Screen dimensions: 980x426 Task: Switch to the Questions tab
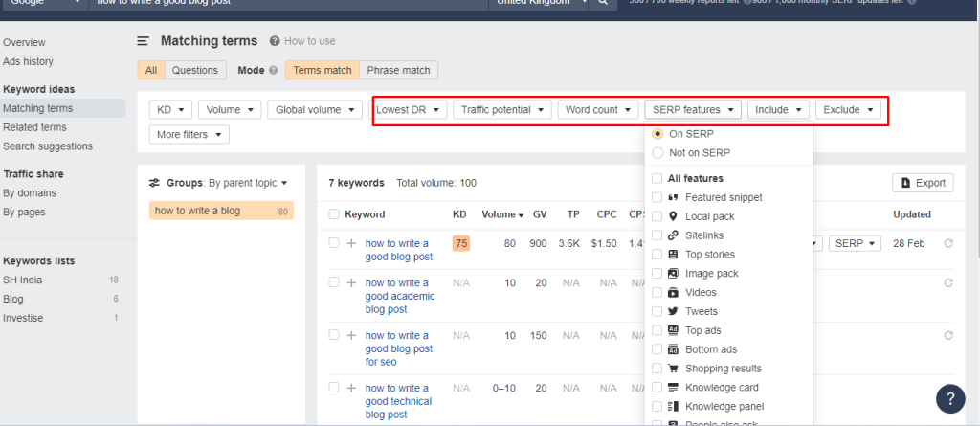(195, 71)
